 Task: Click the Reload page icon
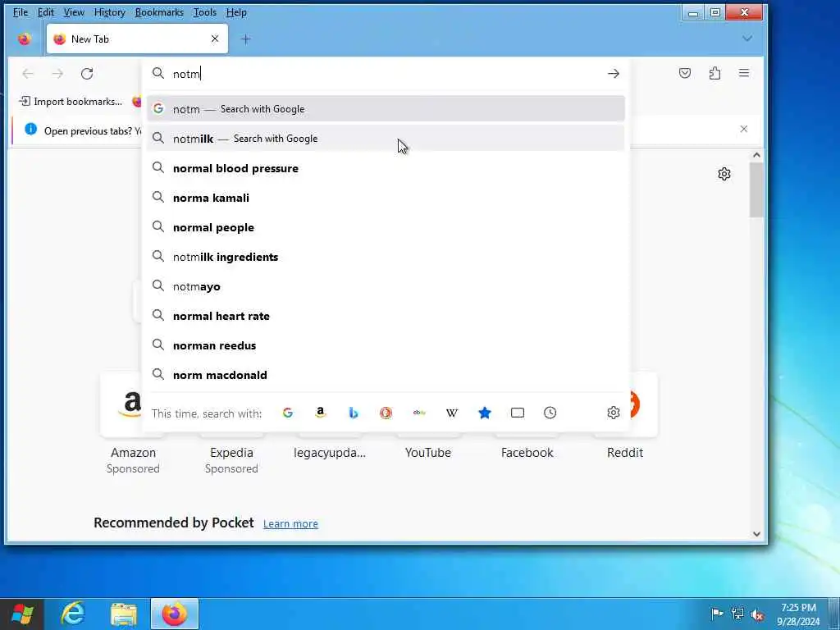pos(87,73)
